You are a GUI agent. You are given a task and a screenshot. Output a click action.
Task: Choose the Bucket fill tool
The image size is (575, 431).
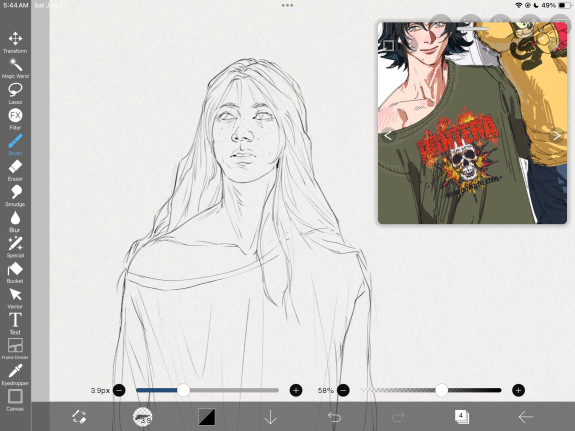[x=15, y=273]
